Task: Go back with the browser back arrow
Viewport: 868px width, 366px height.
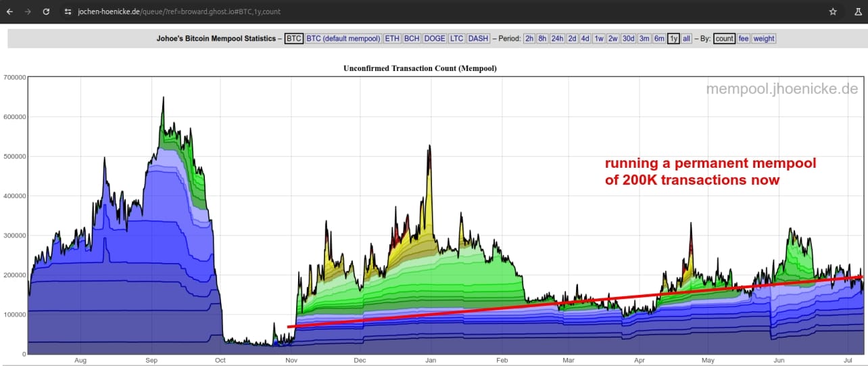Action: (x=9, y=12)
